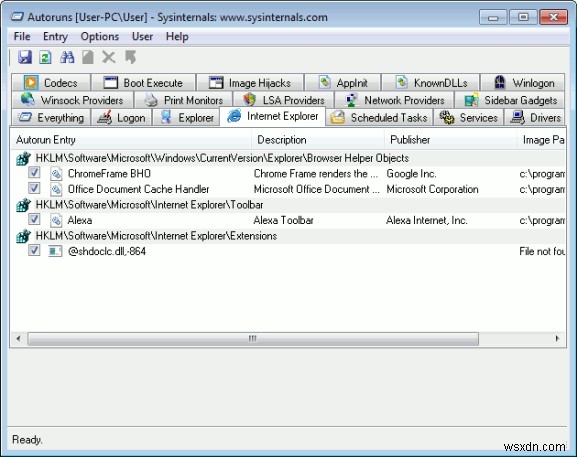The width and height of the screenshot is (577, 457).
Task: Switch to the Logon tab
Action: pyautogui.click(x=121, y=117)
